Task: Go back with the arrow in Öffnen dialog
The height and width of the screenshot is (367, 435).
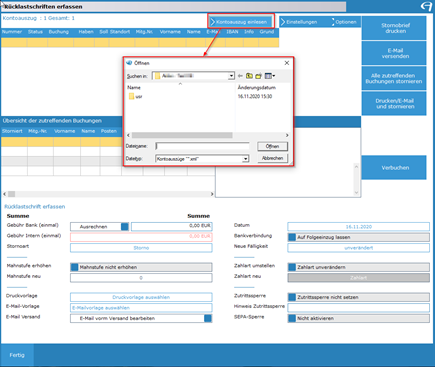Action: pyautogui.click(x=240, y=76)
